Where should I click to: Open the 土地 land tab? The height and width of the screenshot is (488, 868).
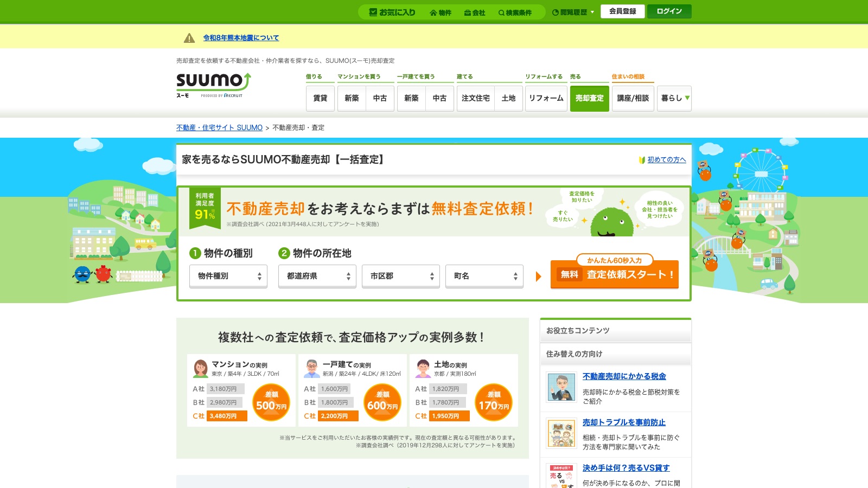509,99
